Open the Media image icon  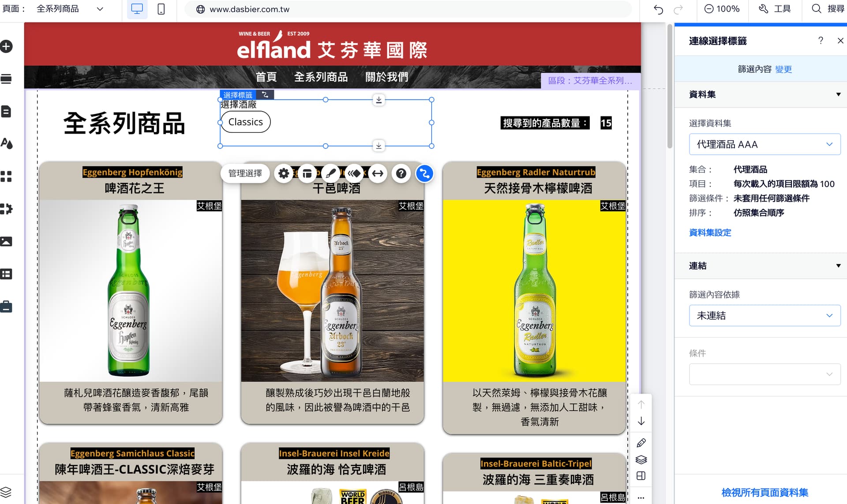click(x=6, y=242)
